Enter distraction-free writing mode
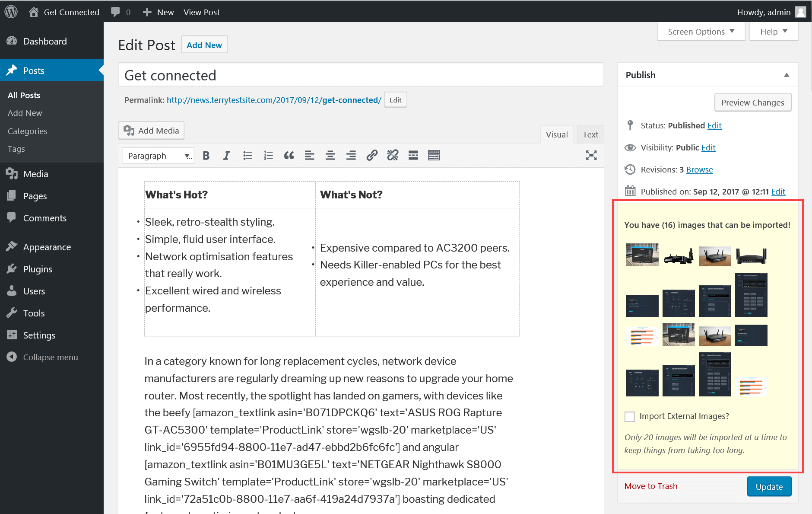 (x=591, y=156)
